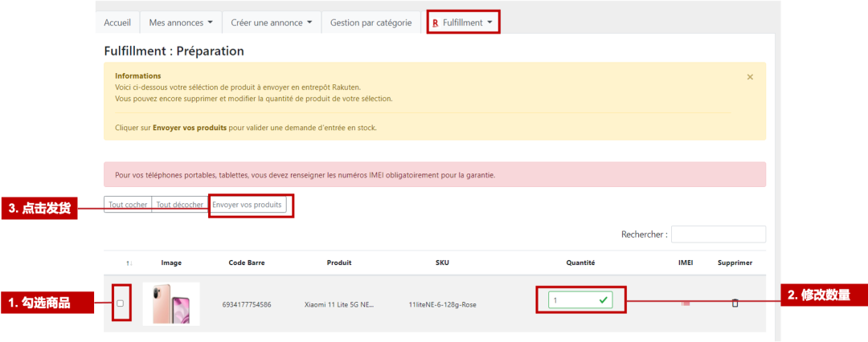Open the IMEI list icon for Xiaomi product
868x342 pixels.
[686, 303]
